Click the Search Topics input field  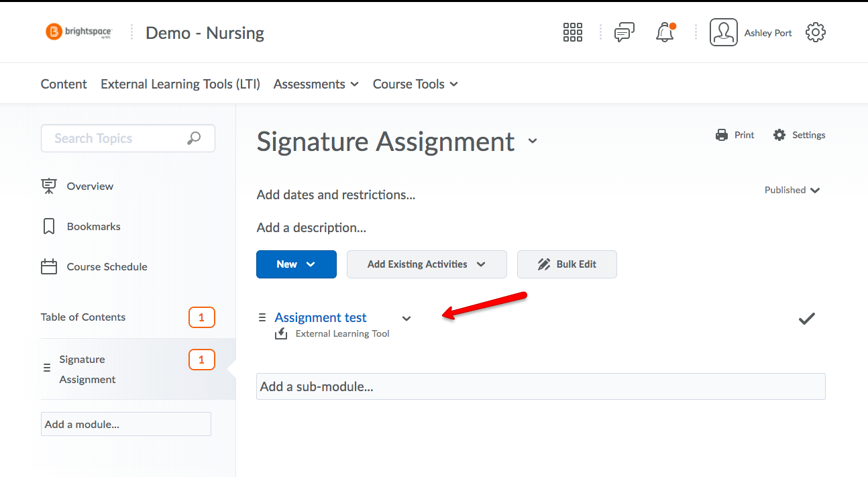pos(114,138)
